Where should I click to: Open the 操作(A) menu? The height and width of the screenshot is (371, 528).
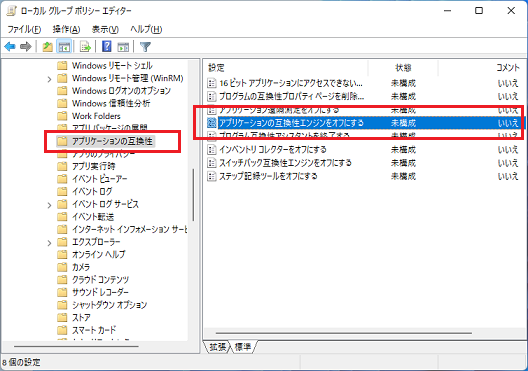tap(66, 29)
